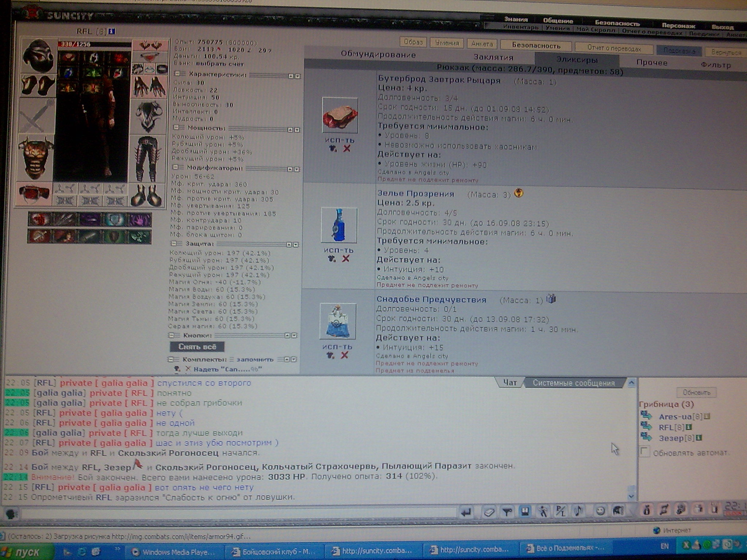The image size is (747, 560).
Task: Move Защита section down with arrow
Action: 296,245
